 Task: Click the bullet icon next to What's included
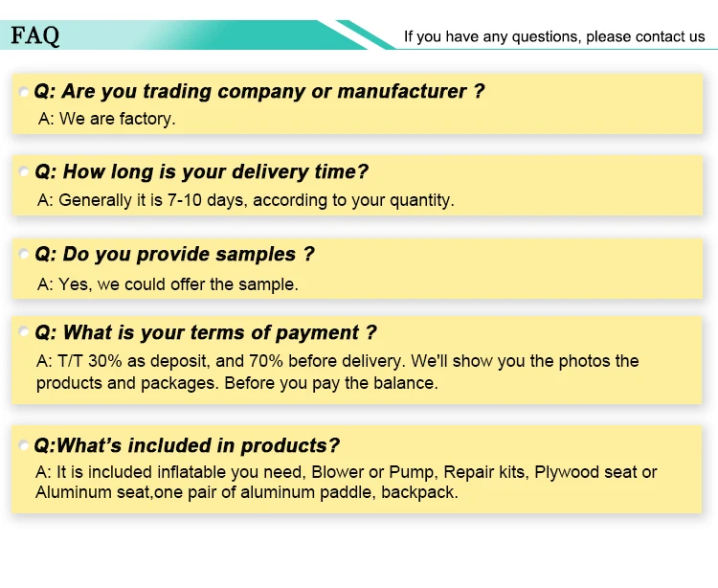point(23,445)
